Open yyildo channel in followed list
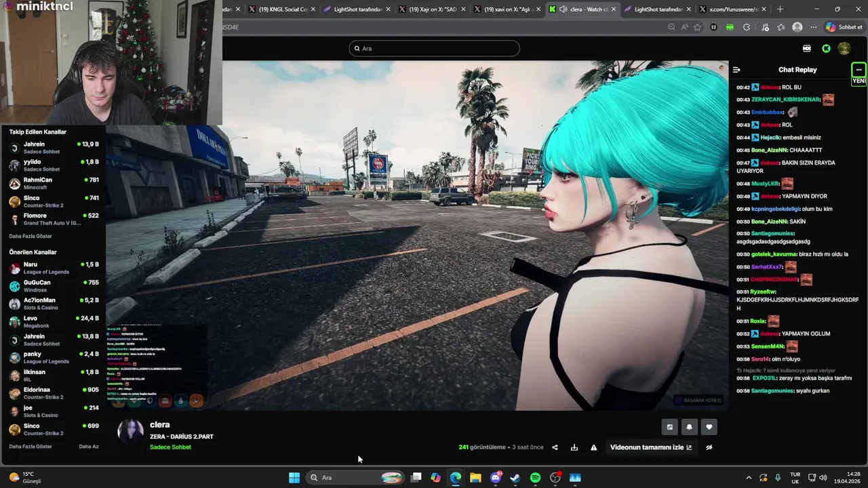Viewport: 868px width, 488px height. (54, 165)
